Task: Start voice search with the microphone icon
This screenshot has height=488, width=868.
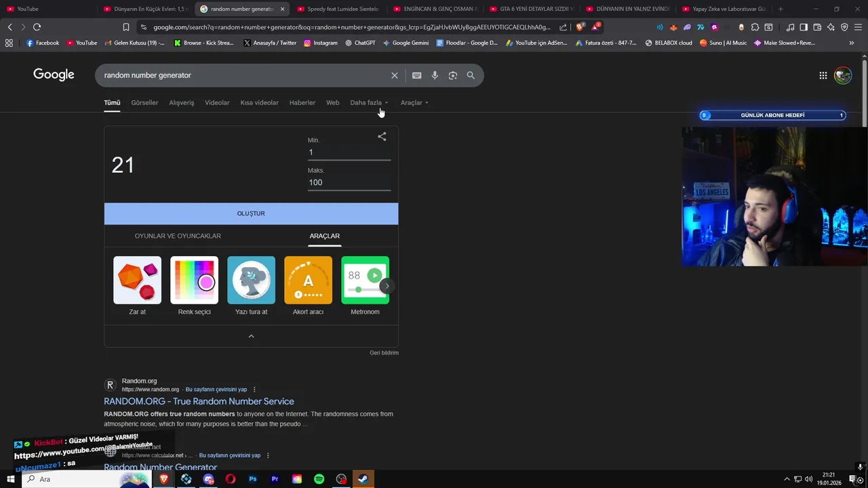Action: click(x=435, y=75)
